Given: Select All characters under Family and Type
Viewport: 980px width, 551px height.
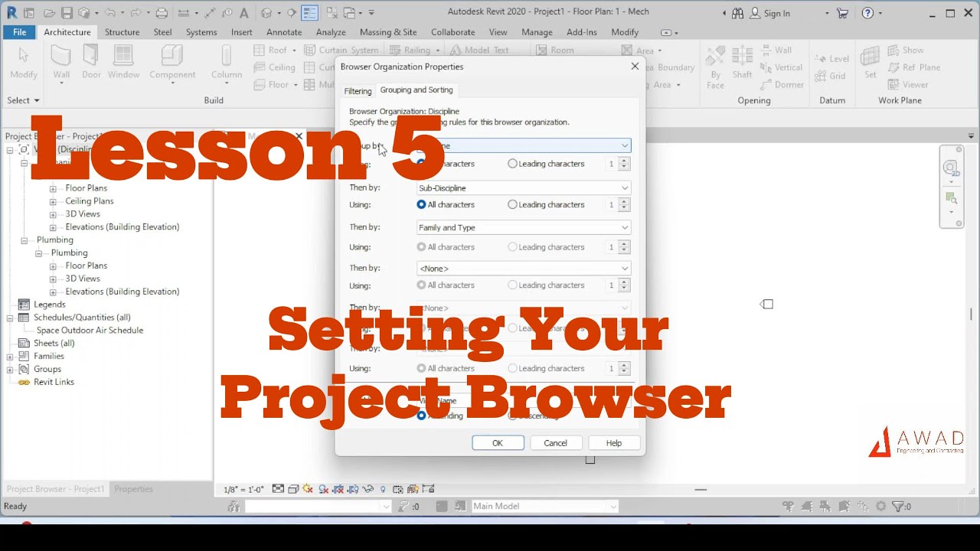Looking at the screenshot, I should (421, 247).
